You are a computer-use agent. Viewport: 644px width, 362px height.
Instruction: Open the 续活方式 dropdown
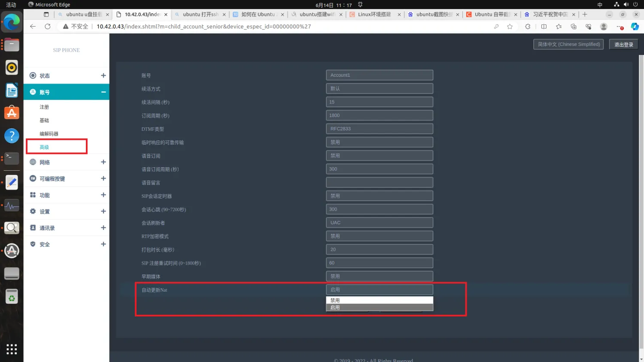coord(380,88)
